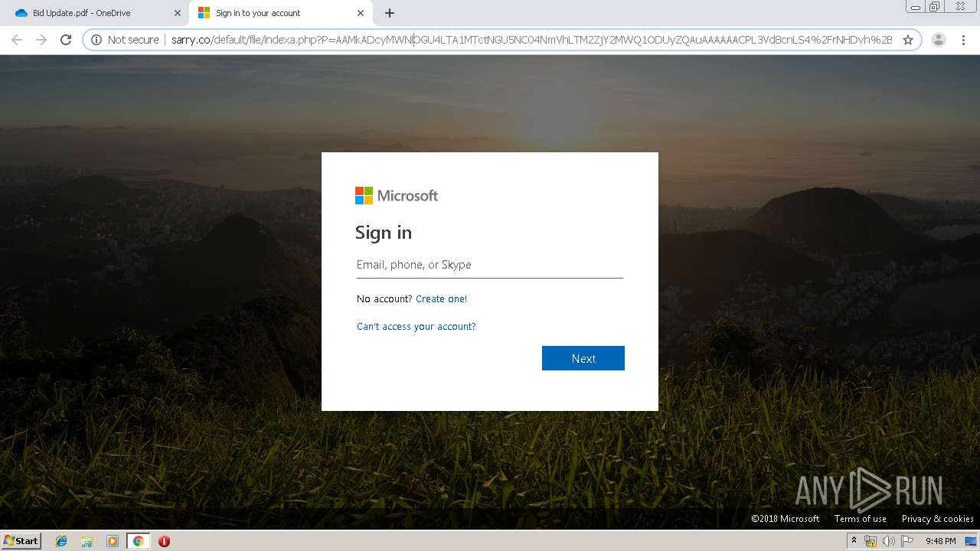
Task: Click the Action Center flag icon
Action: (907, 541)
